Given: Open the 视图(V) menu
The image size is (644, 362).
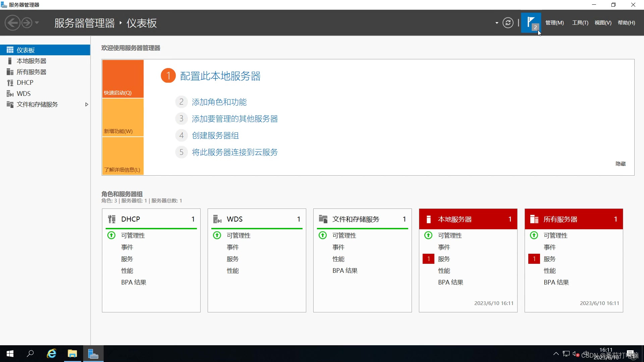Looking at the screenshot, I should click(603, 23).
